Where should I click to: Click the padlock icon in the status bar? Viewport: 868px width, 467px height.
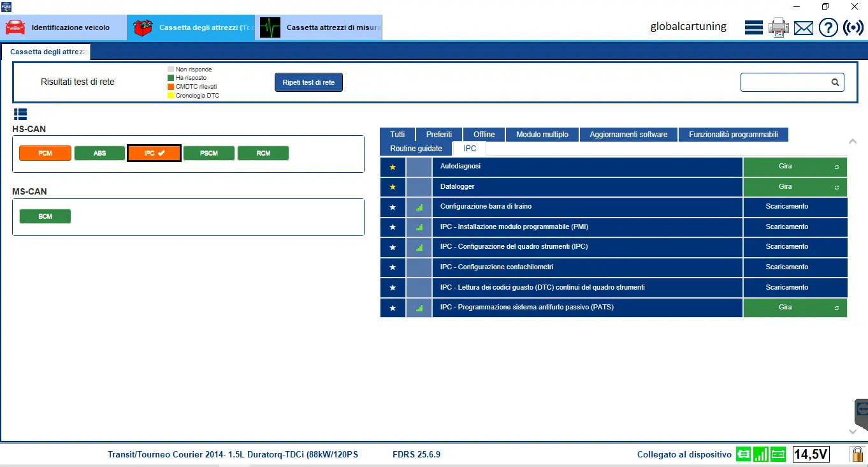tap(857, 454)
